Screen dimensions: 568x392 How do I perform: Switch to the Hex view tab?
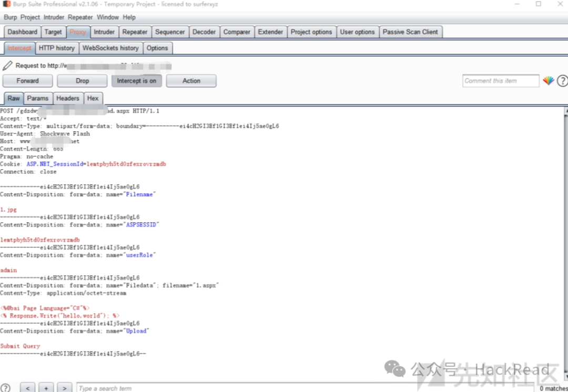(93, 98)
